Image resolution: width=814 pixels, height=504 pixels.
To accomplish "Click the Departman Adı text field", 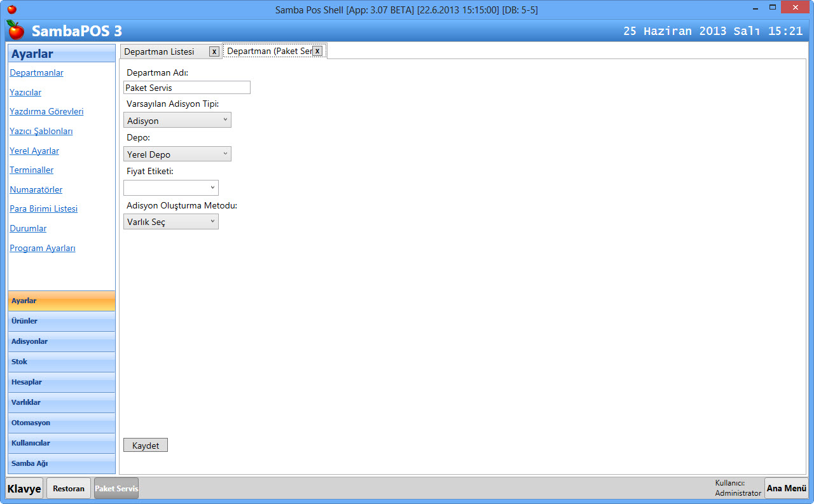I will [x=187, y=88].
